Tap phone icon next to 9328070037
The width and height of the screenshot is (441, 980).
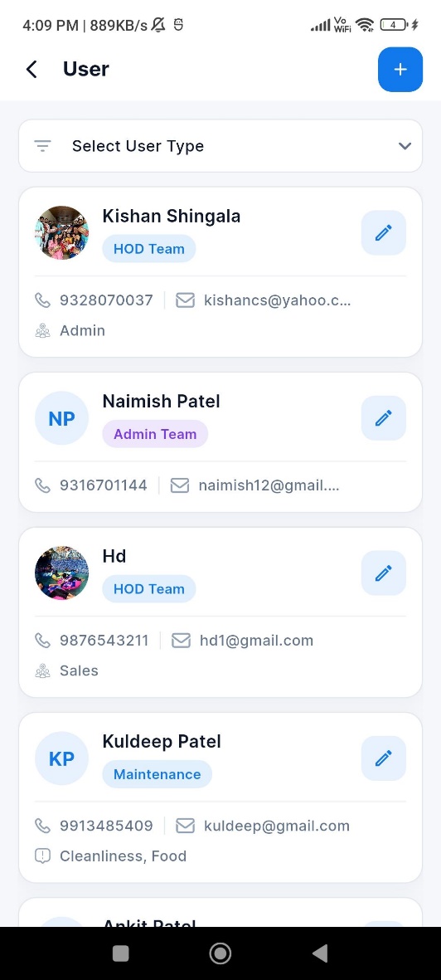(42, 300)
